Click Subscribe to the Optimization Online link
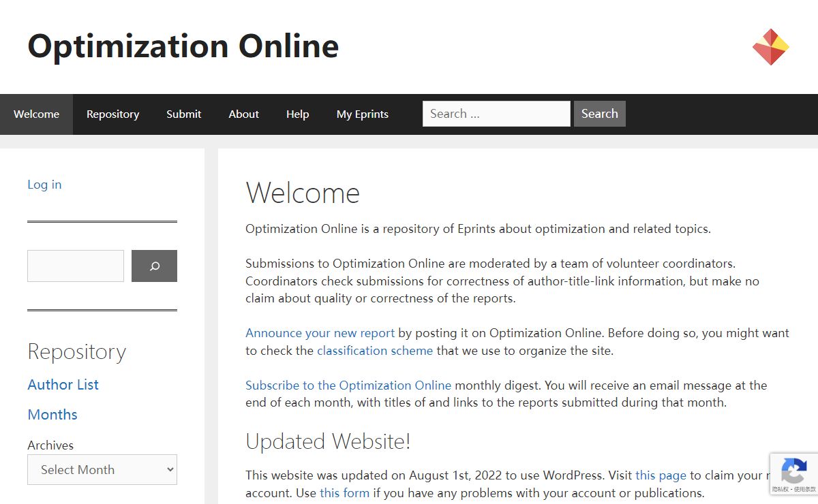Screen dimensions: 818x504 click(x=348, y=385)
